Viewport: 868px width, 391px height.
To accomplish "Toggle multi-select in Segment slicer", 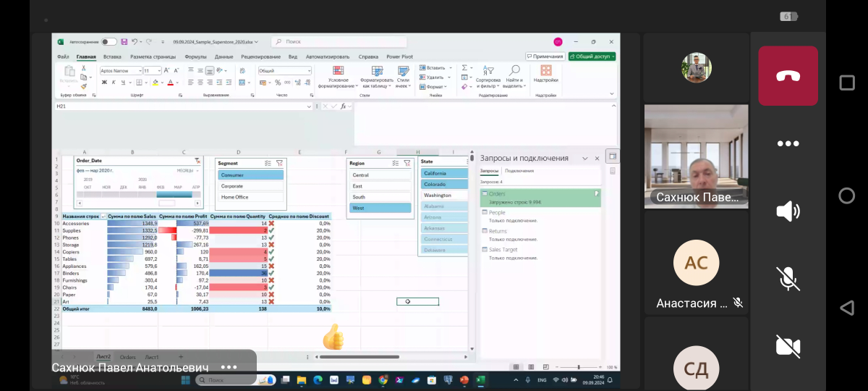I will [x=268, y=164].
